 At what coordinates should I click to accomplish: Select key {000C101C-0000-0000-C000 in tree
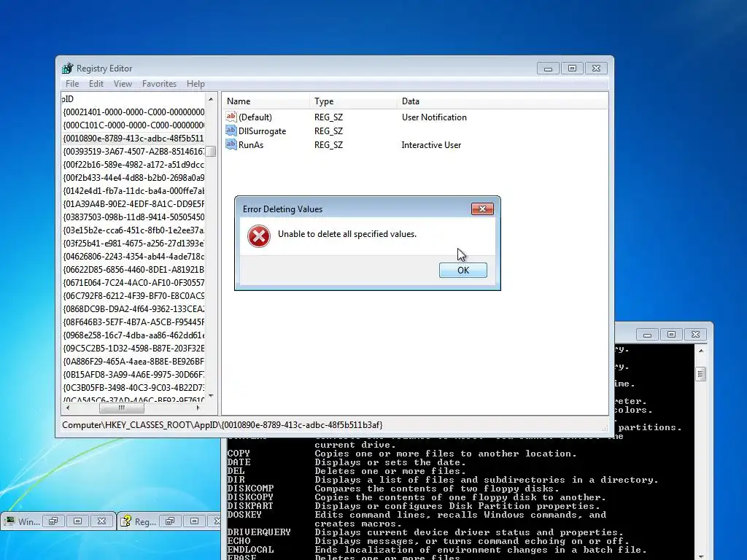click(x=133, y=125)
